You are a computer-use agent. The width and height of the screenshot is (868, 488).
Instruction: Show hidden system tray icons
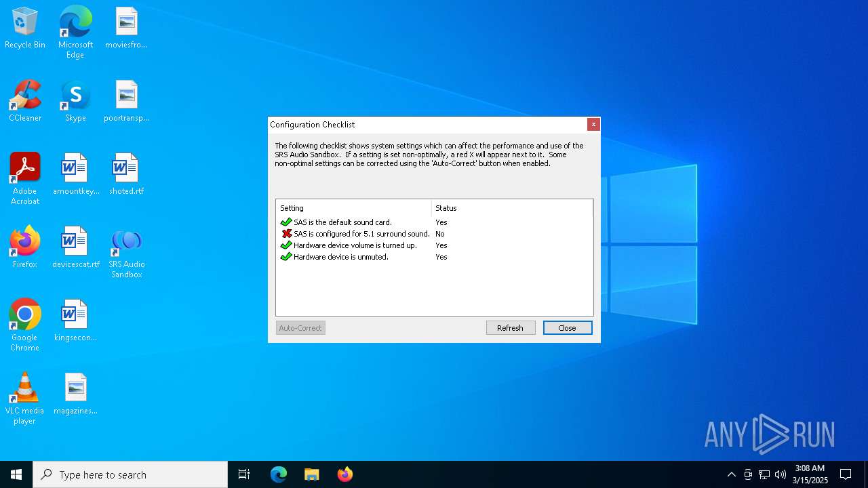pos(731,474)
